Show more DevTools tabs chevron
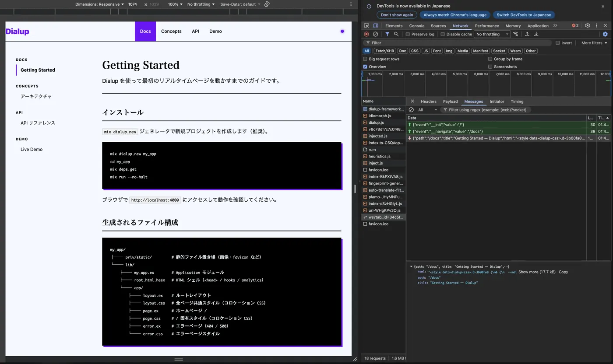This screenshot has height=364, width=613. (x=555, y=26)
